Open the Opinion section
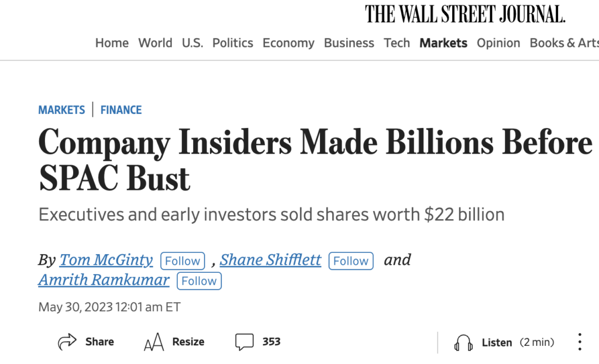The width and height of the screenshot is (599, 364). (x=498, y=43)
